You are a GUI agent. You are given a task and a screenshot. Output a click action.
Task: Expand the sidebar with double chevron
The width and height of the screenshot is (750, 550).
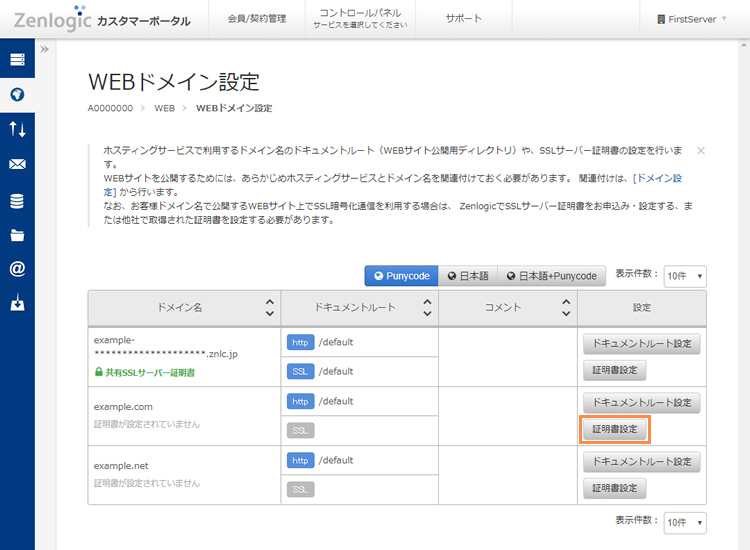[x=45, y=49]
